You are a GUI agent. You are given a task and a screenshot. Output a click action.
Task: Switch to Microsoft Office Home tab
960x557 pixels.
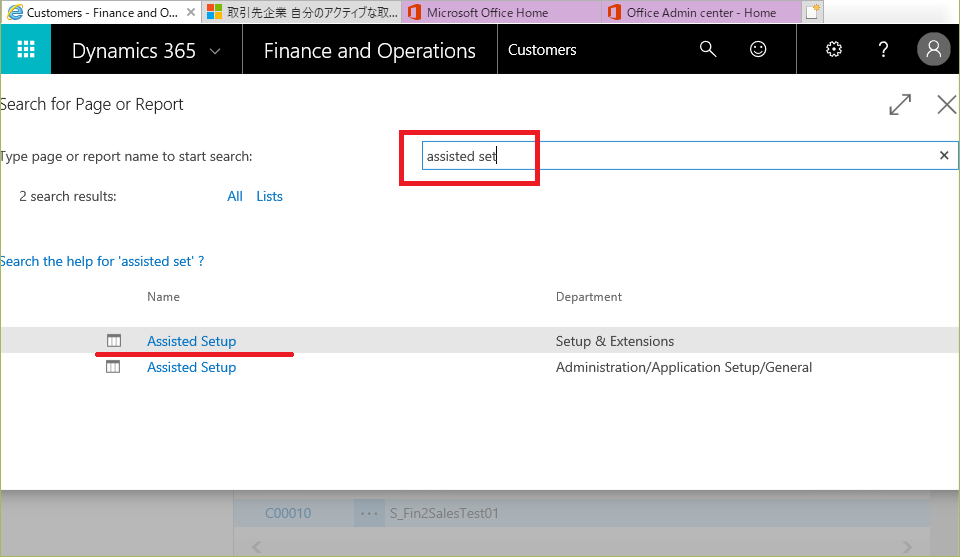501,12
